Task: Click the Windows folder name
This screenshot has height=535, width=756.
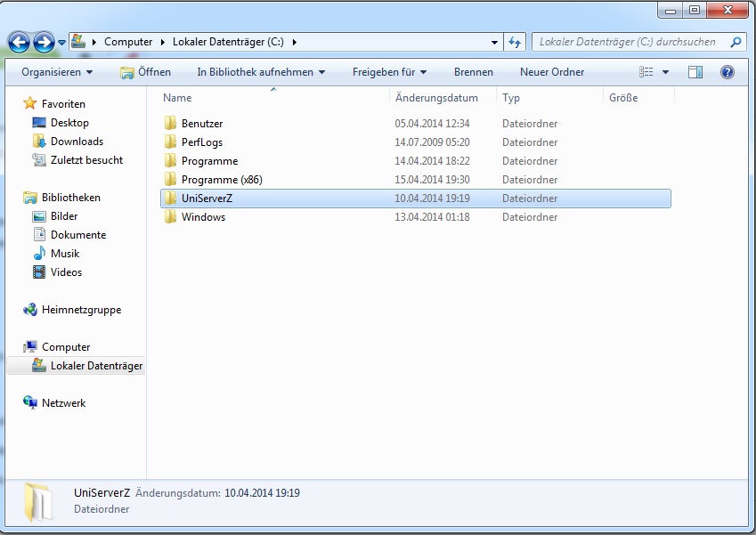Action: (x=203, y=217)
